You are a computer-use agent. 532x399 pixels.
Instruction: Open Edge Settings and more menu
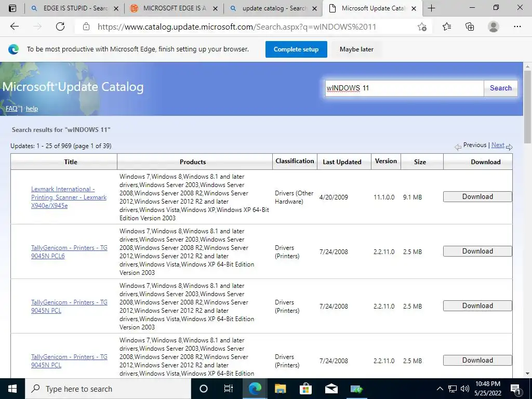[517, 26]
